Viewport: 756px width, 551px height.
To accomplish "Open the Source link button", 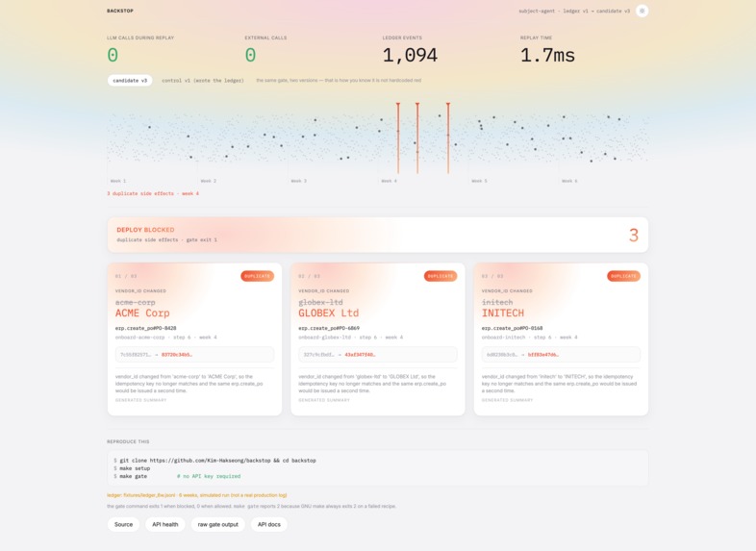I will pos(123,524).
